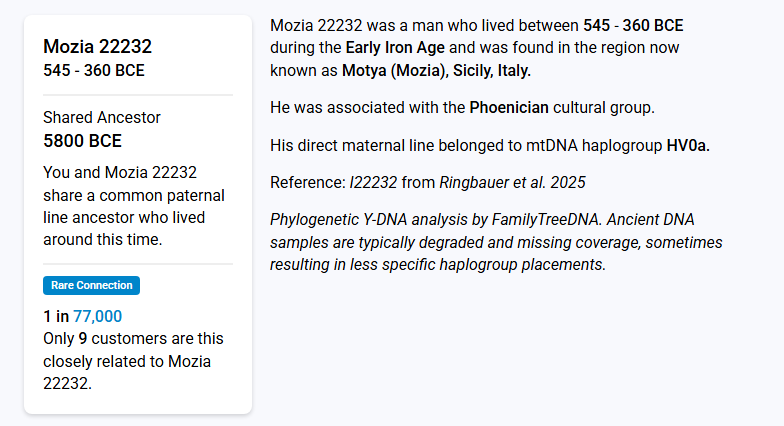Click the bold 545 - 360 BCE in paragraph
784x426 pixels.
(633, 26)
